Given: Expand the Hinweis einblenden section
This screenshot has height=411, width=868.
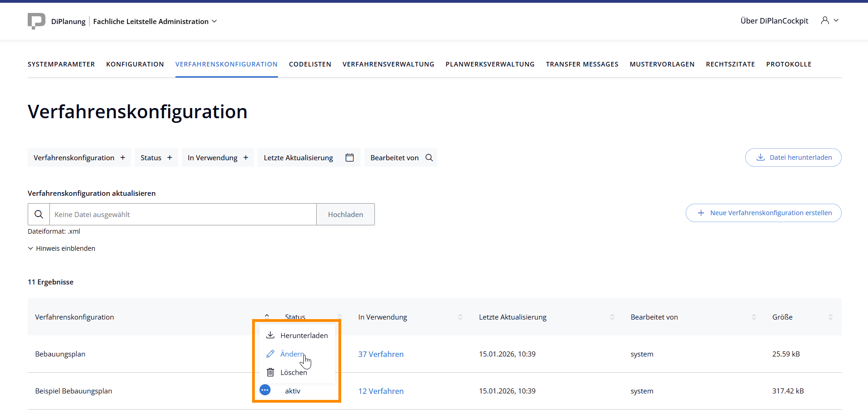Looking at the screenshot, I should coord(61,248).
